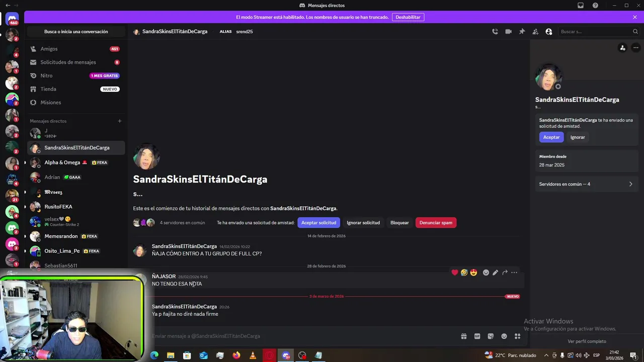Click Ignorar solicitud button
This screenshot has height=362, width=644.
pos(363,223)
